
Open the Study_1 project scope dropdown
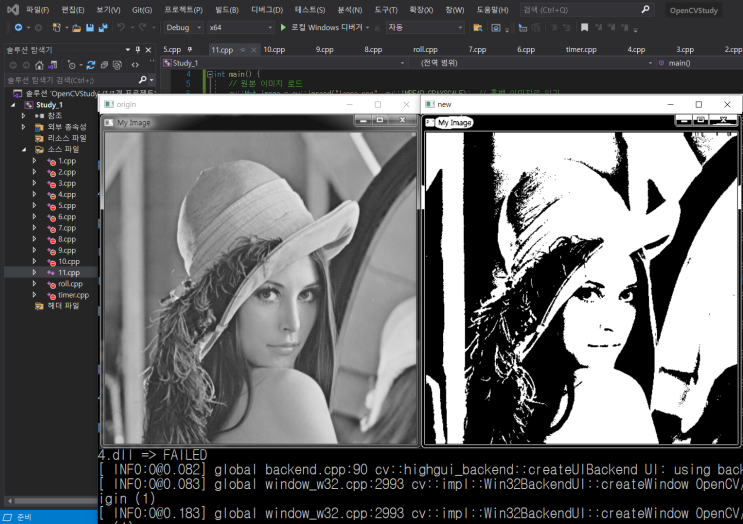[284, 63]
